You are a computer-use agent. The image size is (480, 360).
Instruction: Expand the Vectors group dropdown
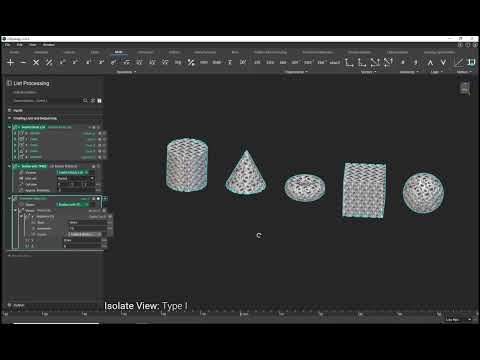(368, 72)
